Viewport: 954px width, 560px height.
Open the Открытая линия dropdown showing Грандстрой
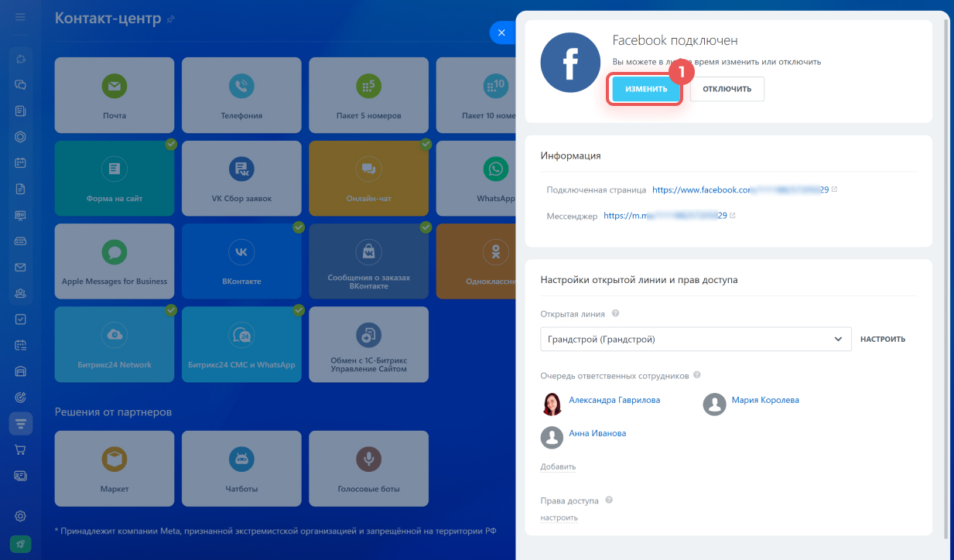coord(696,339)
